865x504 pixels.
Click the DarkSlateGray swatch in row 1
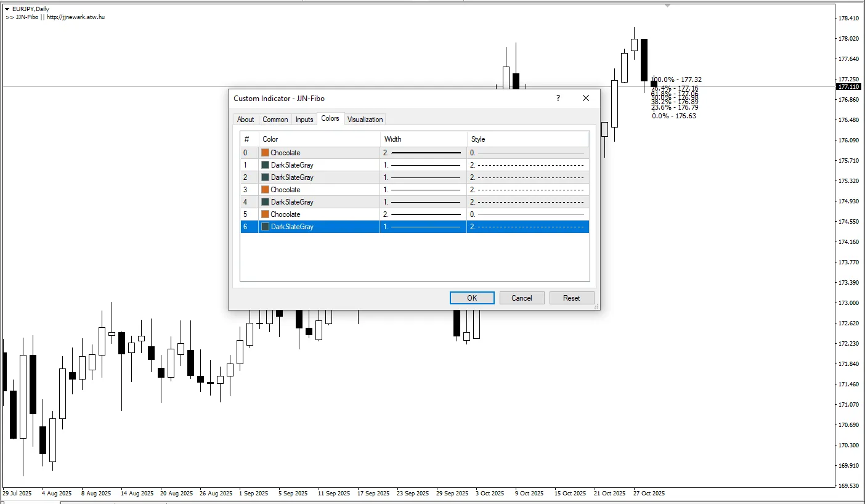click(266, 165)
